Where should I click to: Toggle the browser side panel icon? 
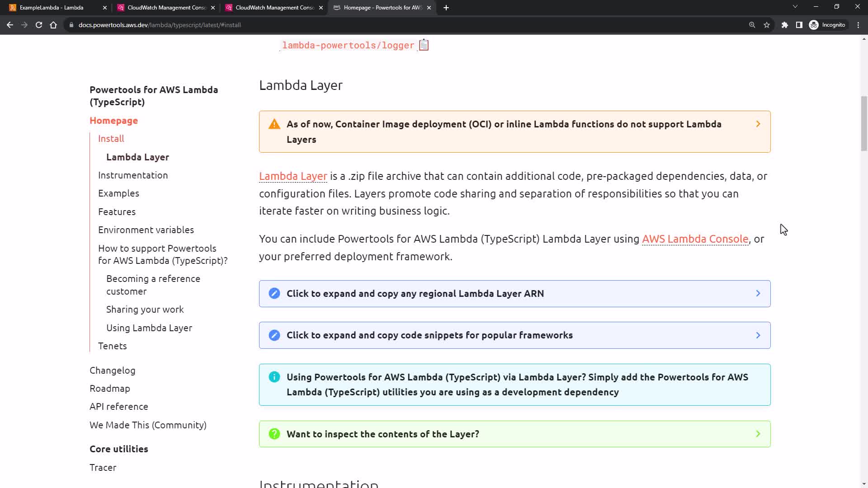[x=799, y=25]
